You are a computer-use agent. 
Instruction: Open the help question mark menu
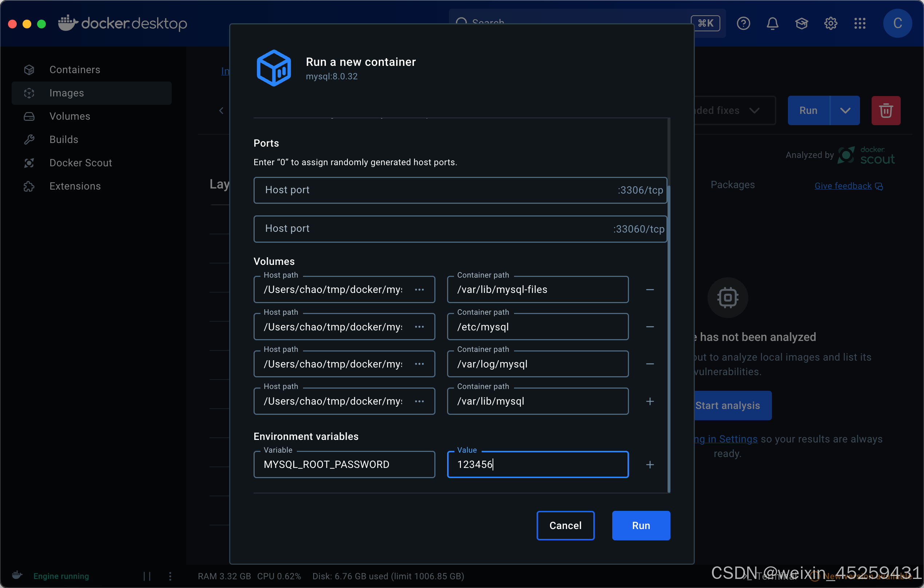[743, 23]
